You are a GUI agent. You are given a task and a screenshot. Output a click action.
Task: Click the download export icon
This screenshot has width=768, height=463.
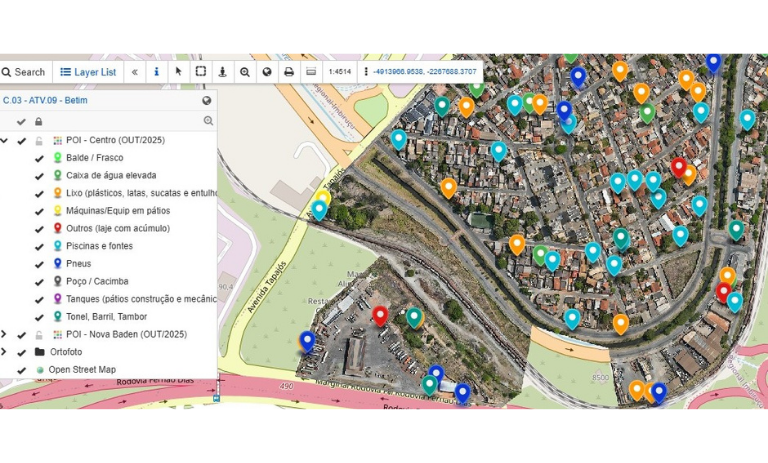pyautogui.click(x=222, y=72)
